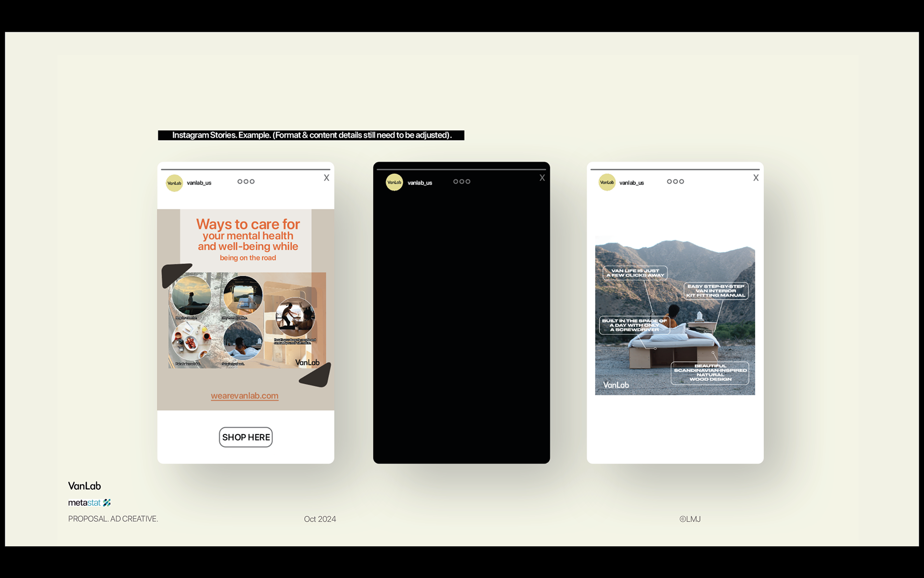Screen dimensions: 924x578
Task: Click vanlab_us username in the third story
Action: (x=631, y=183)
